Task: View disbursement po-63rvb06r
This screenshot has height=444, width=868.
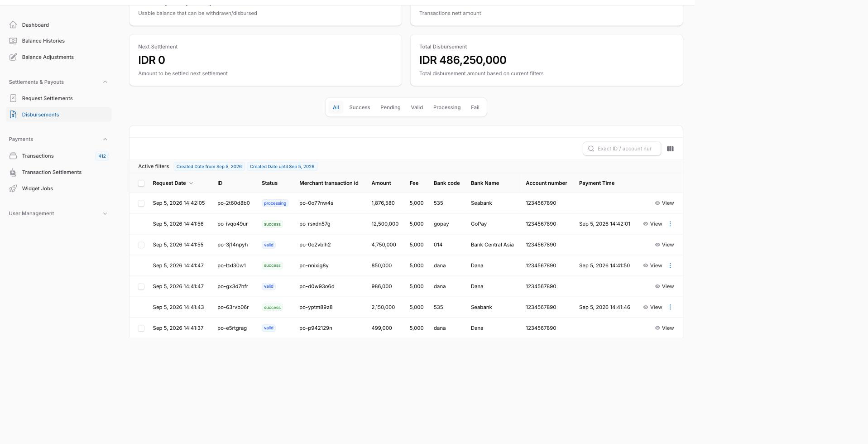Action: [652, 307]
